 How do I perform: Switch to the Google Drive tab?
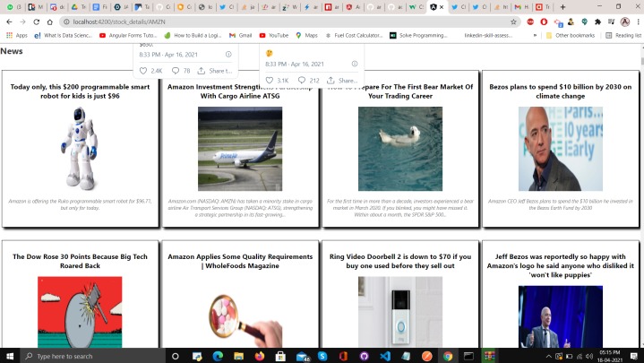[79, 7]
